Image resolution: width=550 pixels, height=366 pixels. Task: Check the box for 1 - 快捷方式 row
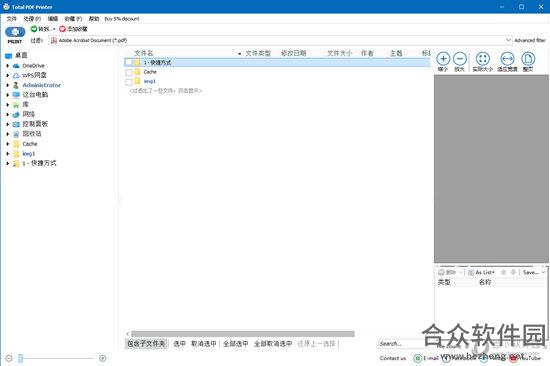[129, 62]
